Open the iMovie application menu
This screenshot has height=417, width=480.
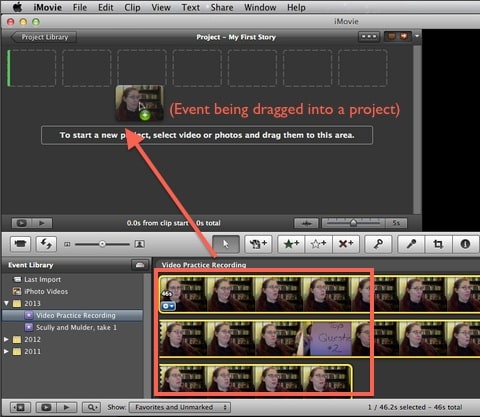coord(47,7)
